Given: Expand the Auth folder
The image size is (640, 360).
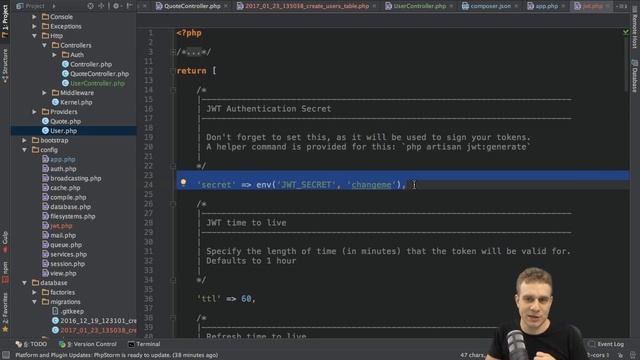Looking at the screenshot, I should pyautogui.click(x=54, y=55).
